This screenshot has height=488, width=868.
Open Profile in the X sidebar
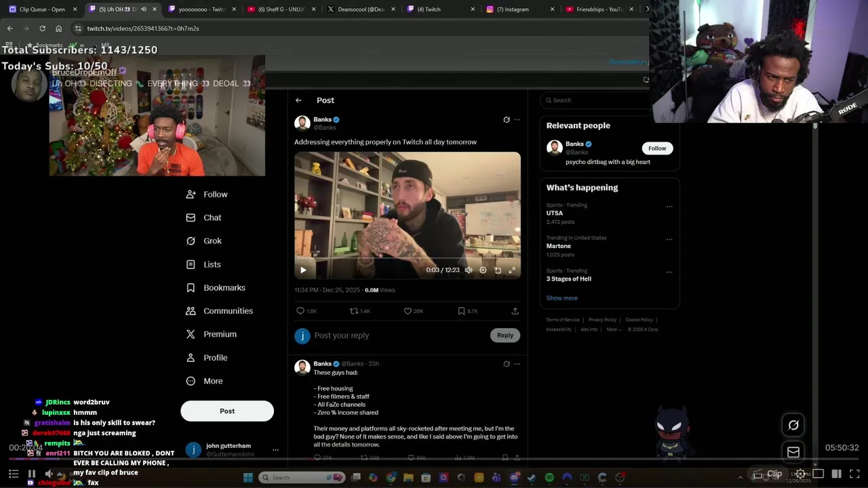(x=207, y=357)
